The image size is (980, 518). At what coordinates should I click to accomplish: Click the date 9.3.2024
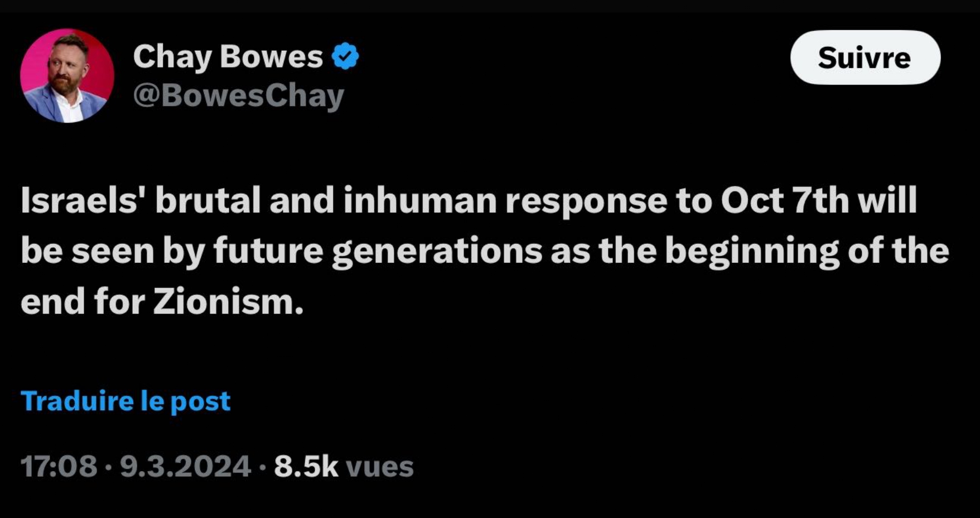185,466
